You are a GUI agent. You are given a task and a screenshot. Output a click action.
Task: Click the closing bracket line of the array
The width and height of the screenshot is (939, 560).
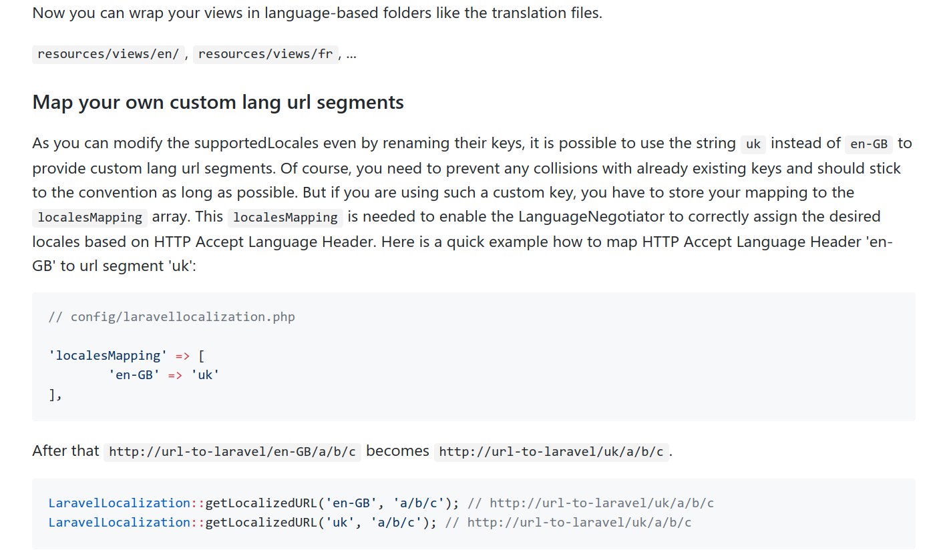[x=55, y=395]
